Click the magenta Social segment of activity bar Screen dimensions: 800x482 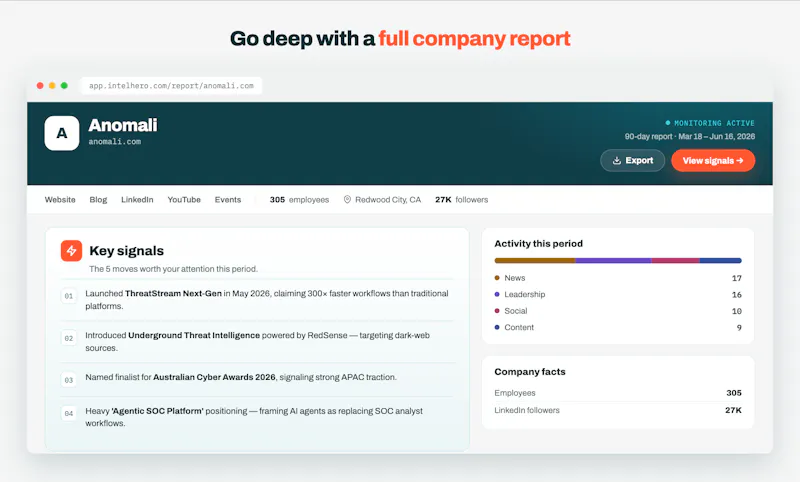675,261
